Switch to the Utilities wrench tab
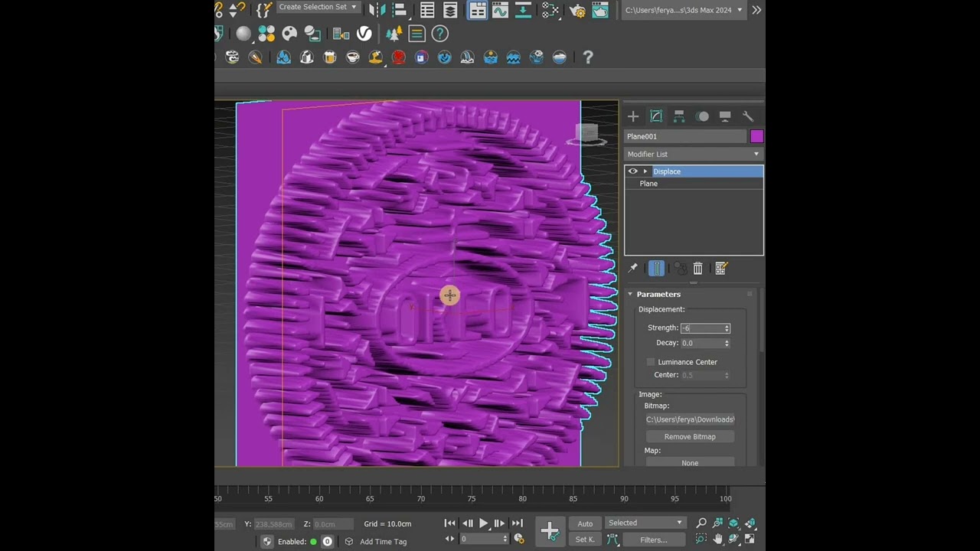Viewport: 980px width, 551px height. 748,116
